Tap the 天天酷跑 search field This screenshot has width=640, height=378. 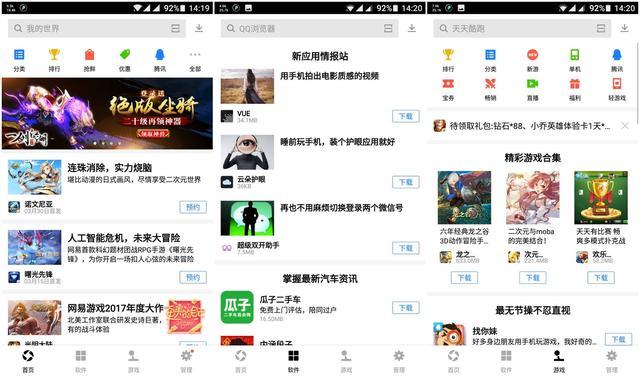pos(522,28)
